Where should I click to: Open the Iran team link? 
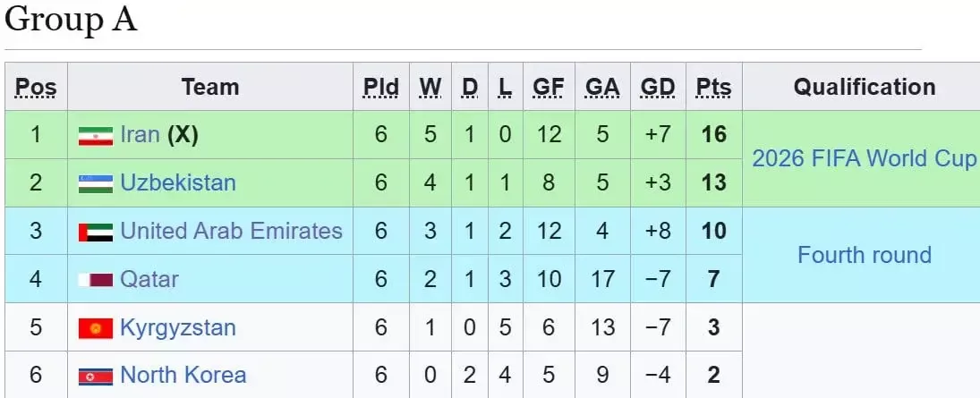click(x=140, y=134)
